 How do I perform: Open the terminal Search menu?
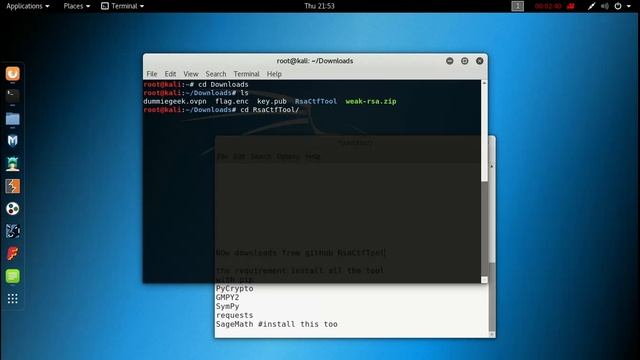pos(216,74)
